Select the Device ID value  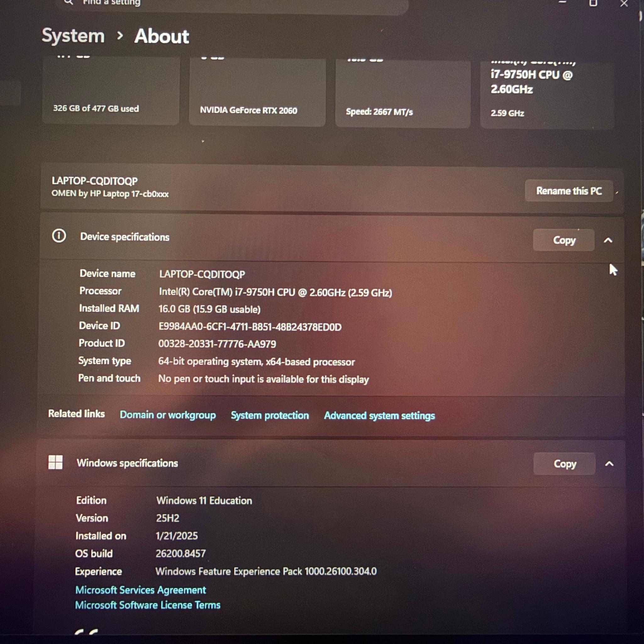click(250, 327)
